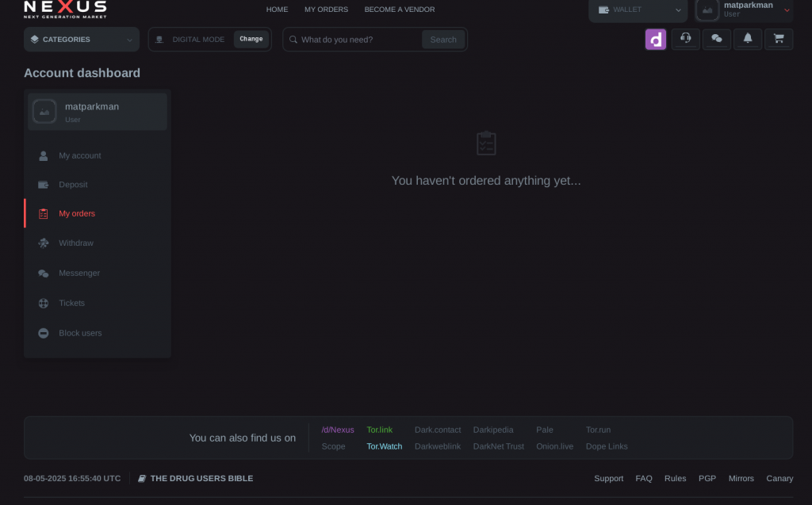Image resolution: width=812 pixels, height=505 pixels.
Task: Open the Dark.contact link
Action: point(438,430)
